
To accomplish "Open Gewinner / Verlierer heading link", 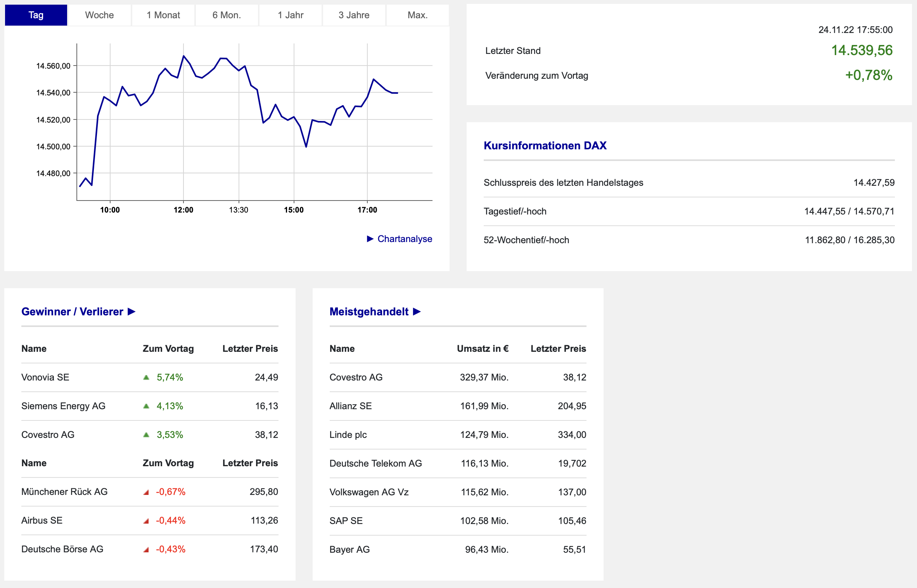I will point(72,311).
